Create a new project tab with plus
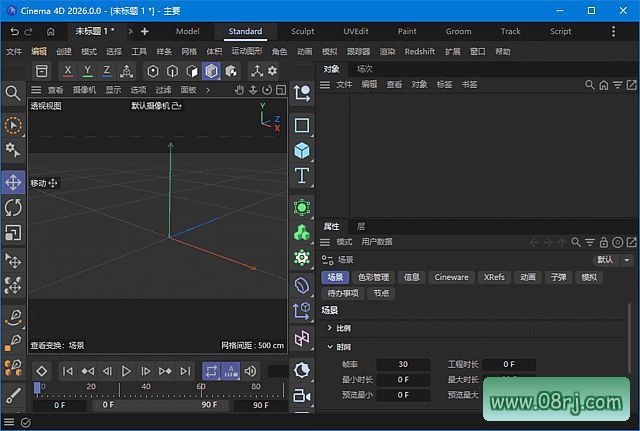640x431 pixels. tap(144, 31)
